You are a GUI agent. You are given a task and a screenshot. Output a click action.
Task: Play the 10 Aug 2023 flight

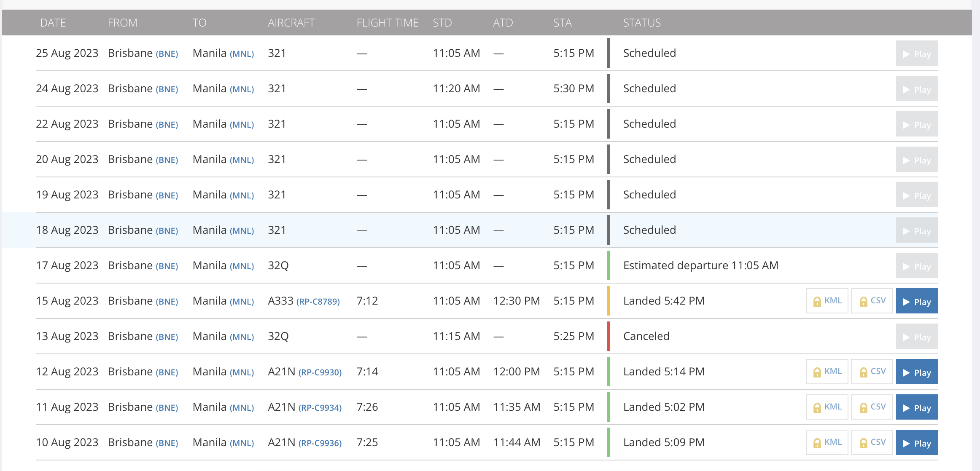point(916,443)
